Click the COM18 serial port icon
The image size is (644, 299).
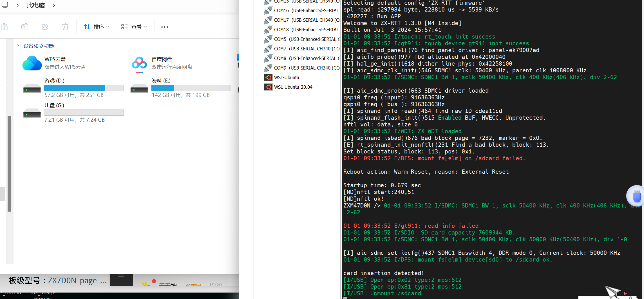(268, 30)
